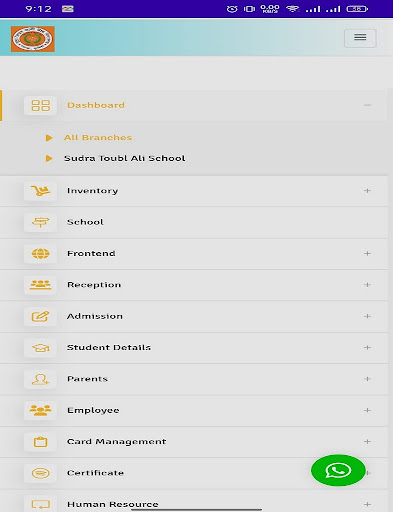The height and width of the screenshot is (512, 393).
Task: Open the School menu item
Action: [194, 222]
